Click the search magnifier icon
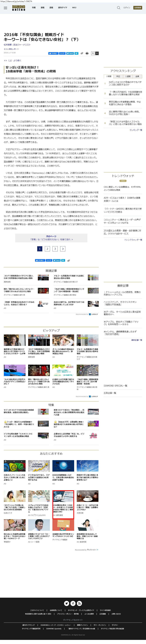 tap(119, 8)
